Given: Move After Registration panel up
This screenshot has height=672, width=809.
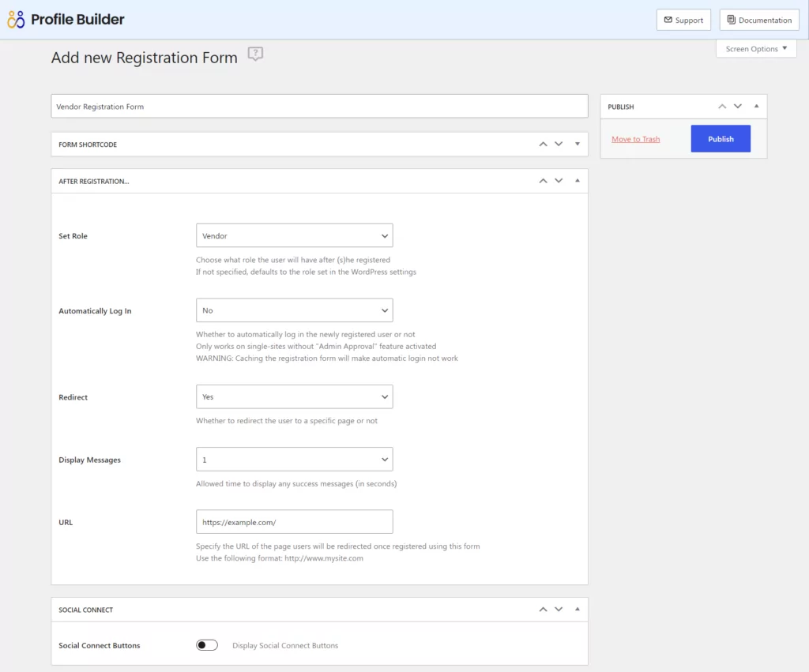Looking at the screenshot, I should coord(543,181).
